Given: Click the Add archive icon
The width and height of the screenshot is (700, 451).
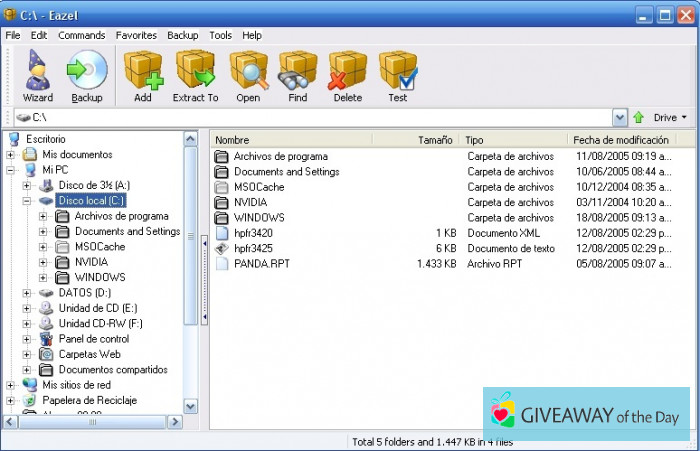Looking at the screenshot, I should pyautogui.click(x=143, y=76).
